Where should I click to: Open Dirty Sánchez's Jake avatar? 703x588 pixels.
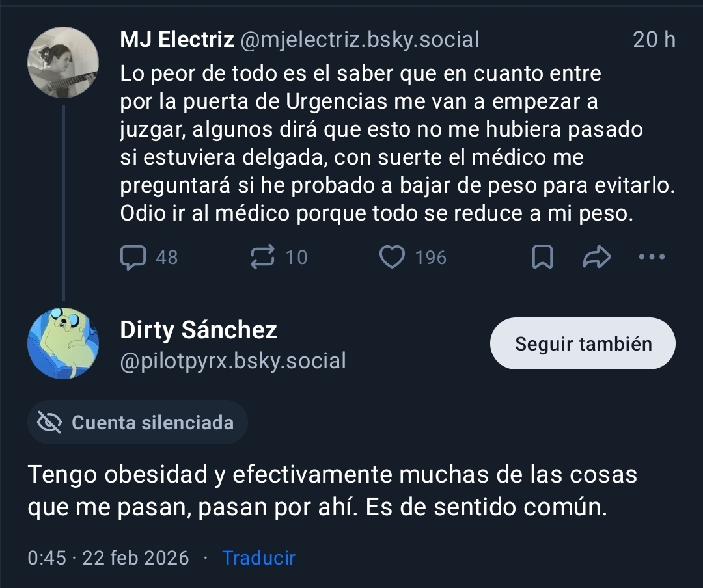pos(63,343)
